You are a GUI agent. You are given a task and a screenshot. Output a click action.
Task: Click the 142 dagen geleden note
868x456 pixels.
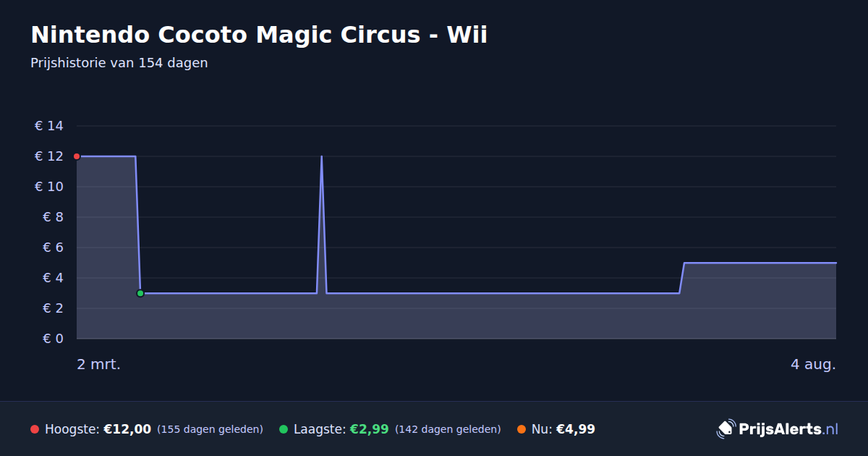[448, 429]
